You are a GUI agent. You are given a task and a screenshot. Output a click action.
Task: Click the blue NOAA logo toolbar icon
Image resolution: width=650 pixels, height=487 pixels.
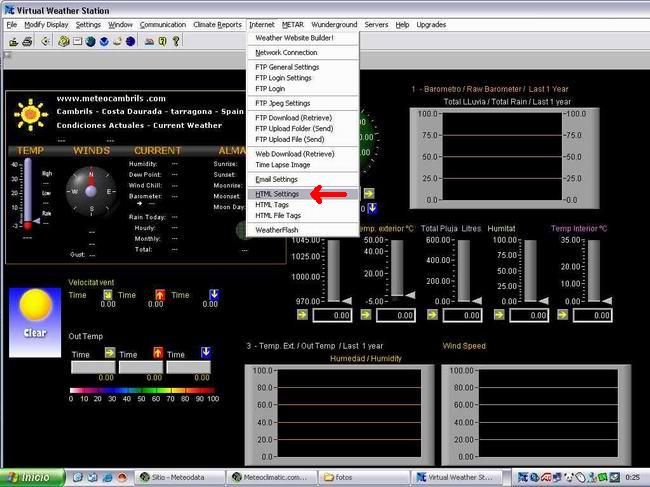104,41
